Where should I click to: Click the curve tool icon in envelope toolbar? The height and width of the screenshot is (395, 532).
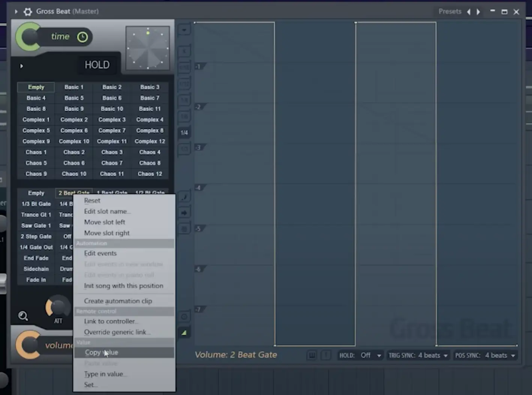pyautogui.click(x=184, y=197)
